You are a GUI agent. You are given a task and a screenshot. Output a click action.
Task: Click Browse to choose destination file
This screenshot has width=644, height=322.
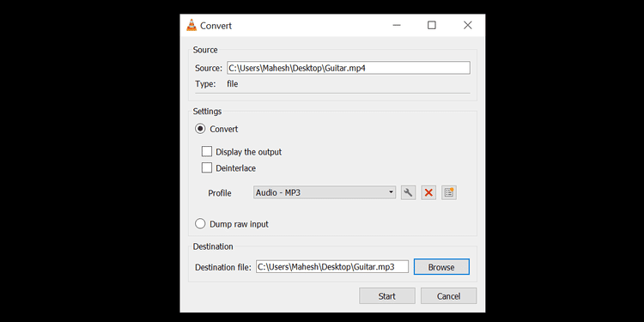coord(441,267)
